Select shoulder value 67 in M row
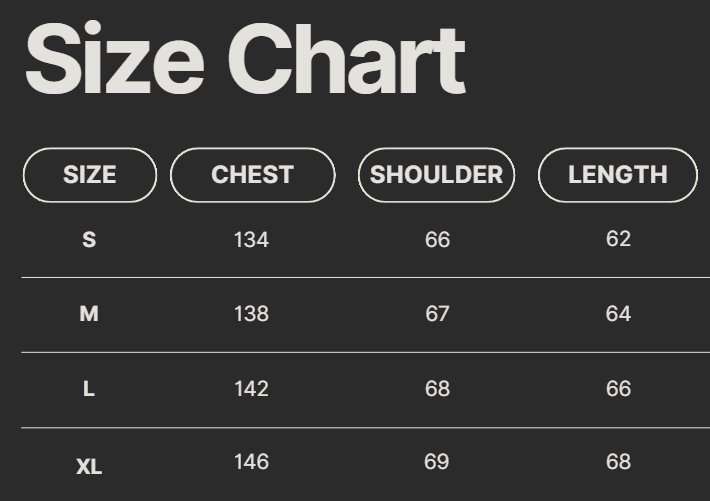This screenshot has height=501, width=710. coord(437,314)
